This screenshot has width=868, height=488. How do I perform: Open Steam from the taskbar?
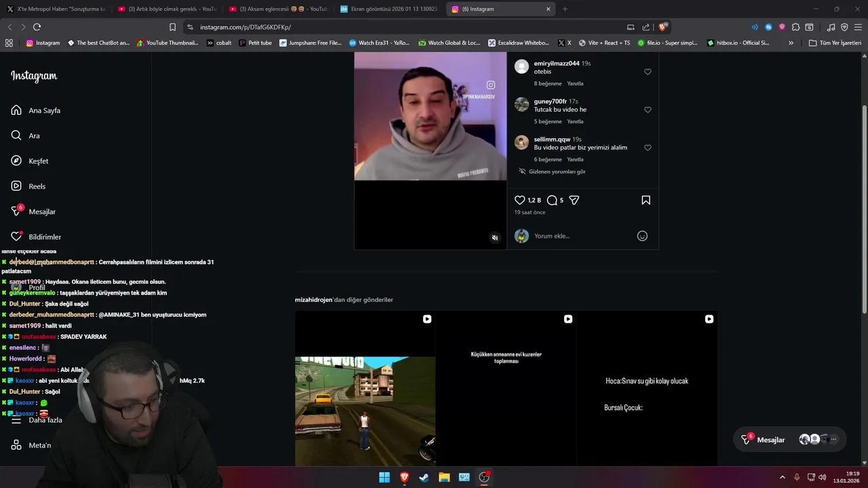pyautogui.click(x=424, y=477)
